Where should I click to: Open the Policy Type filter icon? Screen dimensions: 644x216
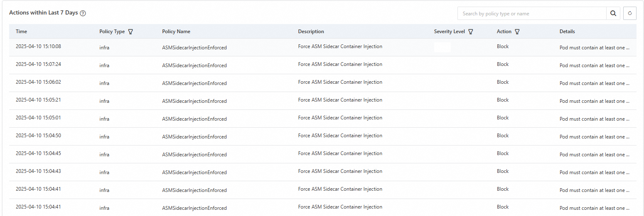tap(130, 32)
